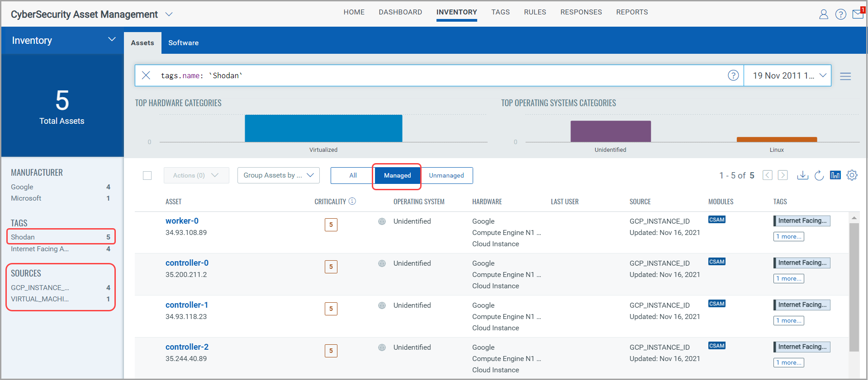This screenshot has width=868, height=380.
Task: Show All assets filter
Action: click(353, 175)
